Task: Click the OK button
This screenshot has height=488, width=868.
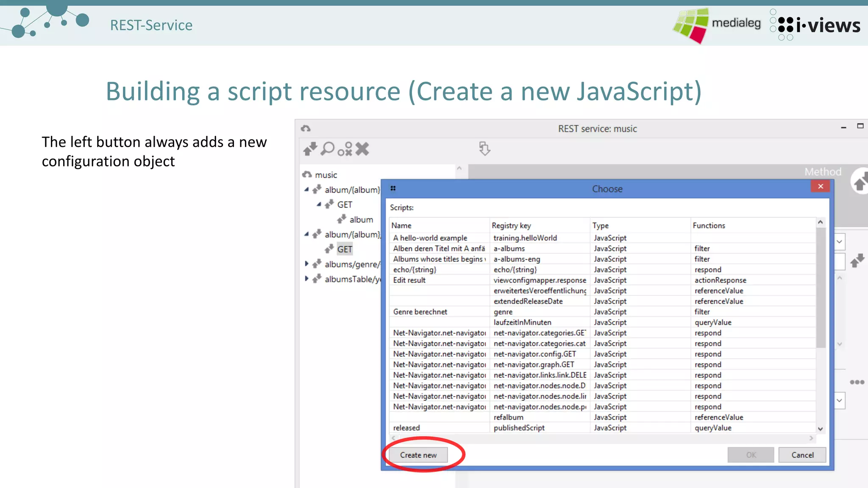Action: coord(751,455)
